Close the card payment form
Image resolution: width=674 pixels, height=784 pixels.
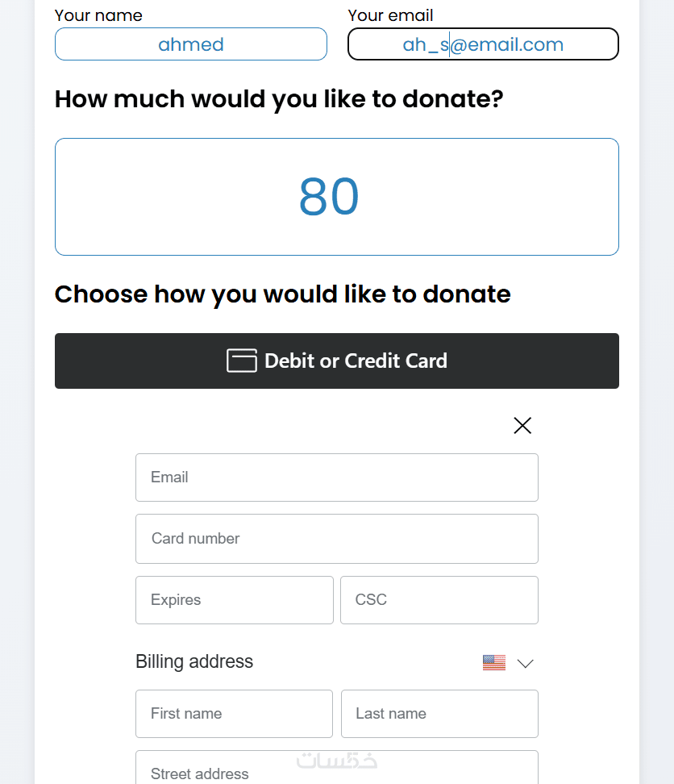(522, 425)
